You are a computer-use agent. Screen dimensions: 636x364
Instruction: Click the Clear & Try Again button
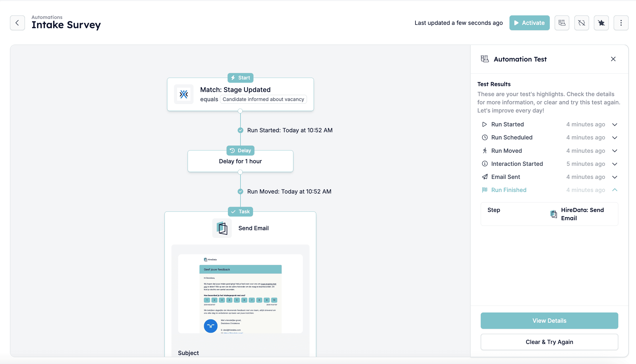tap(549, 342)
